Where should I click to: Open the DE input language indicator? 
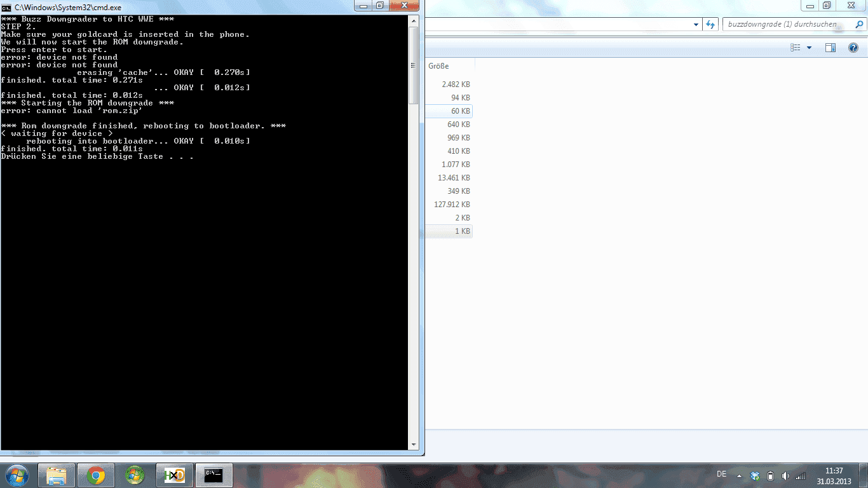[x=721, y=475]
